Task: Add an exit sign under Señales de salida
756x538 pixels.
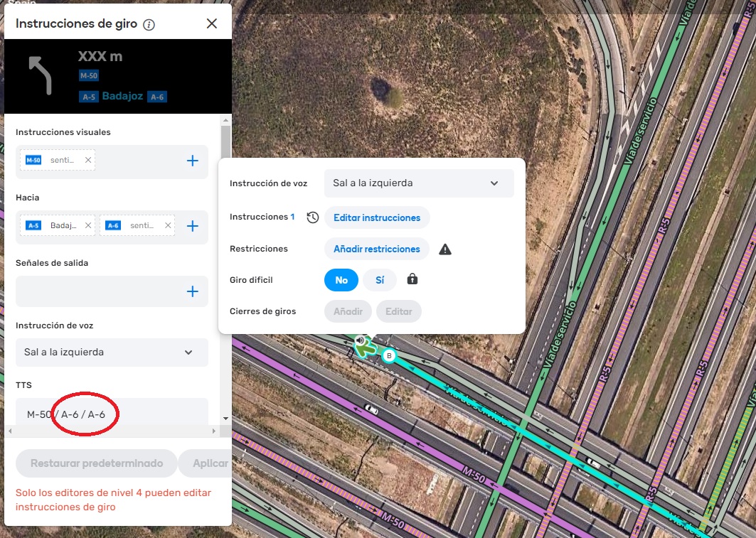Action: pyautogui.click(x=192, y=291)
